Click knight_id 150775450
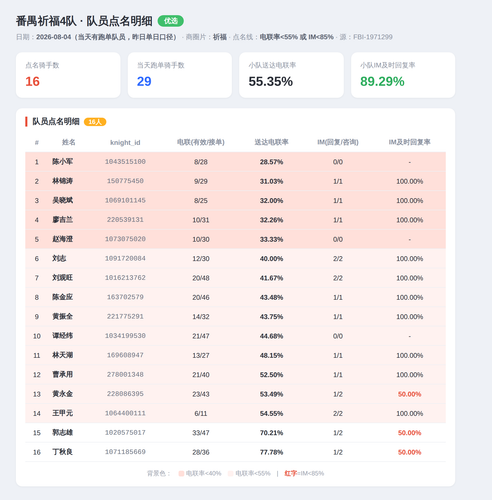 pos(125,181)
